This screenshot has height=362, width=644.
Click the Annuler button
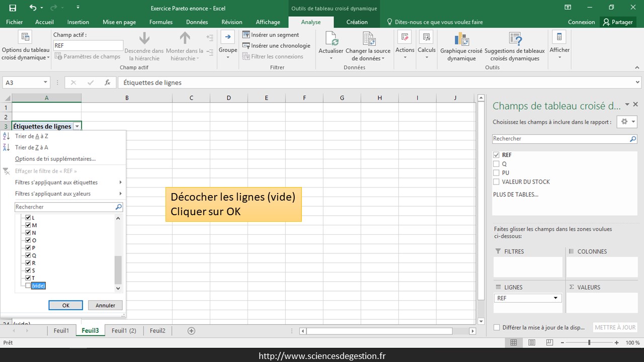(x=105, y=305)
